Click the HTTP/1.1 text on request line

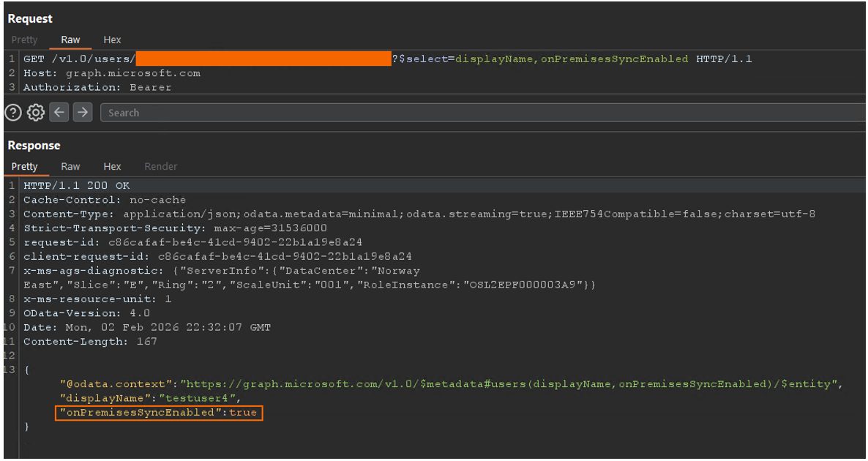click(724, 59)
